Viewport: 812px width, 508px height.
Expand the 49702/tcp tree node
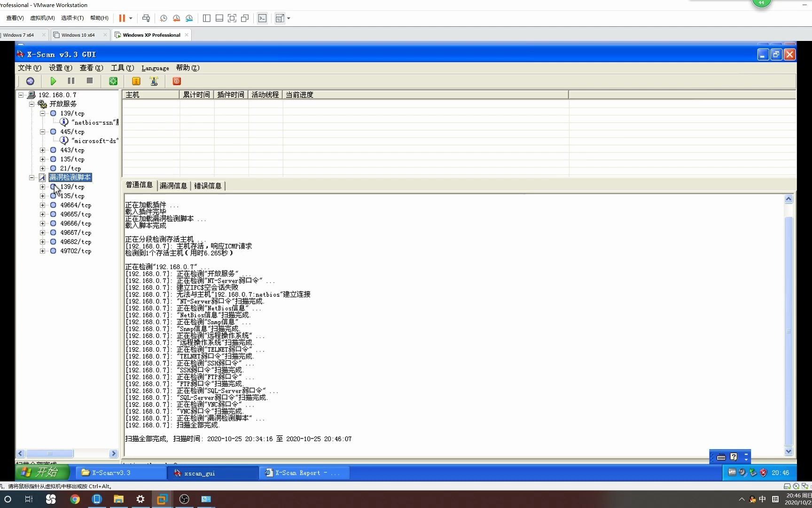[x=42, y=251]
